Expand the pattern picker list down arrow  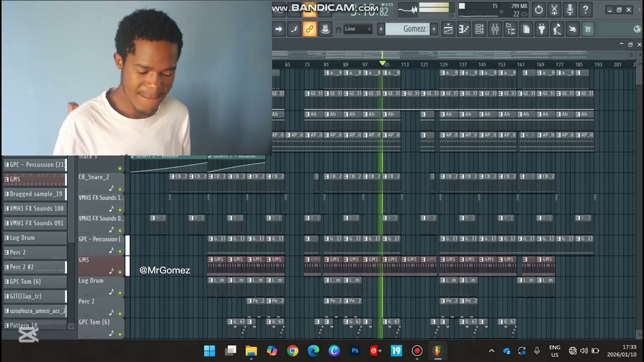(x=71, y=326)
